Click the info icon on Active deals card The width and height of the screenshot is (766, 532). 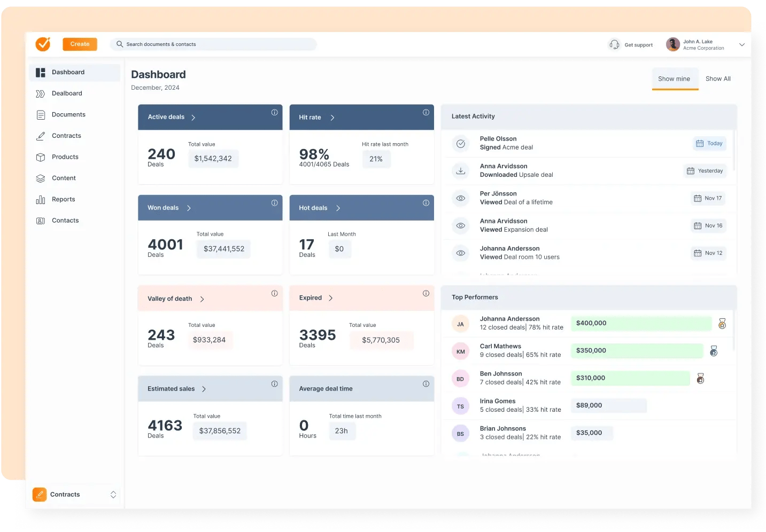tap(274, 112)
